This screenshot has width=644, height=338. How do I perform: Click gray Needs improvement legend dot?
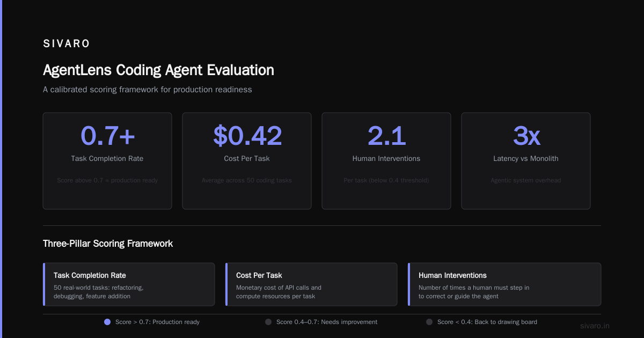tap(268, 322)
